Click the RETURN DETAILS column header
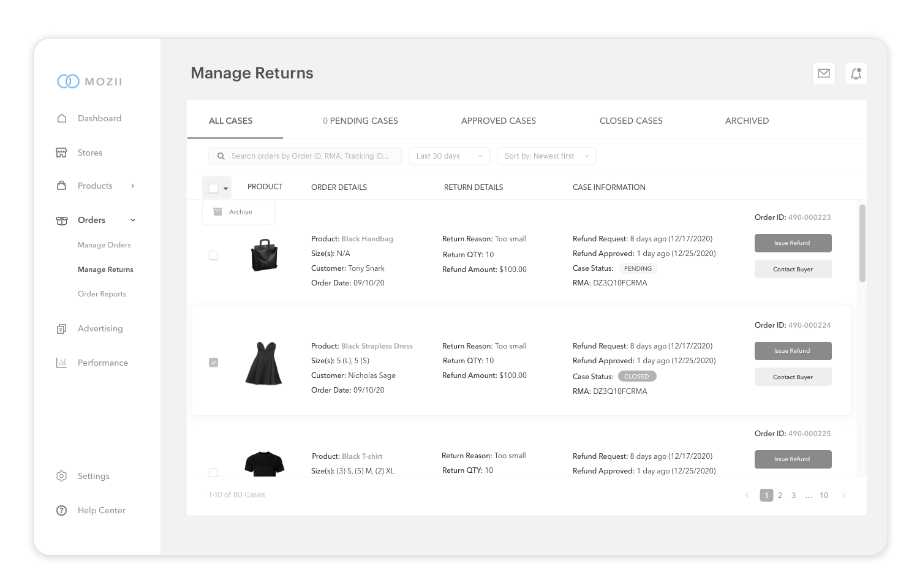 pyautogui.click(x=474, y=187)
